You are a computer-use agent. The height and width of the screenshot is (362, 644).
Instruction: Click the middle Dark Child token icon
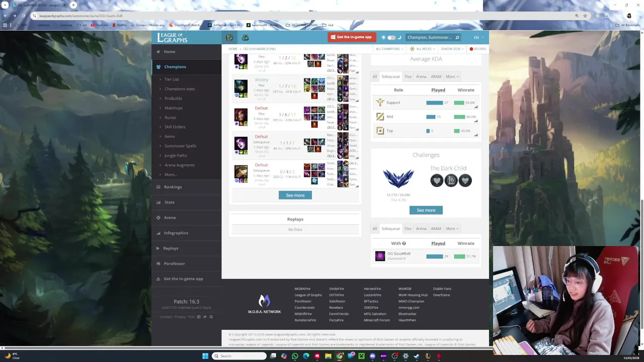pyautogui.click(x=451, y=180)
